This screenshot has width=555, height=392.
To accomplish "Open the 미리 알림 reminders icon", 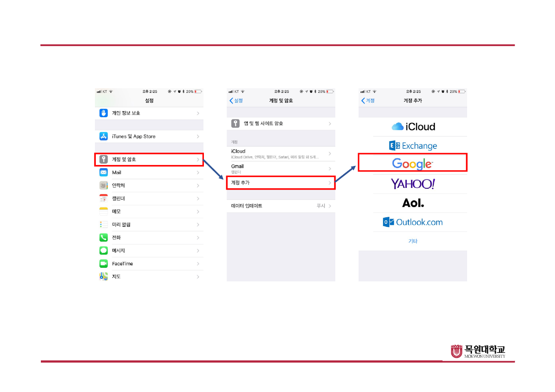I will tap(103, 224).
